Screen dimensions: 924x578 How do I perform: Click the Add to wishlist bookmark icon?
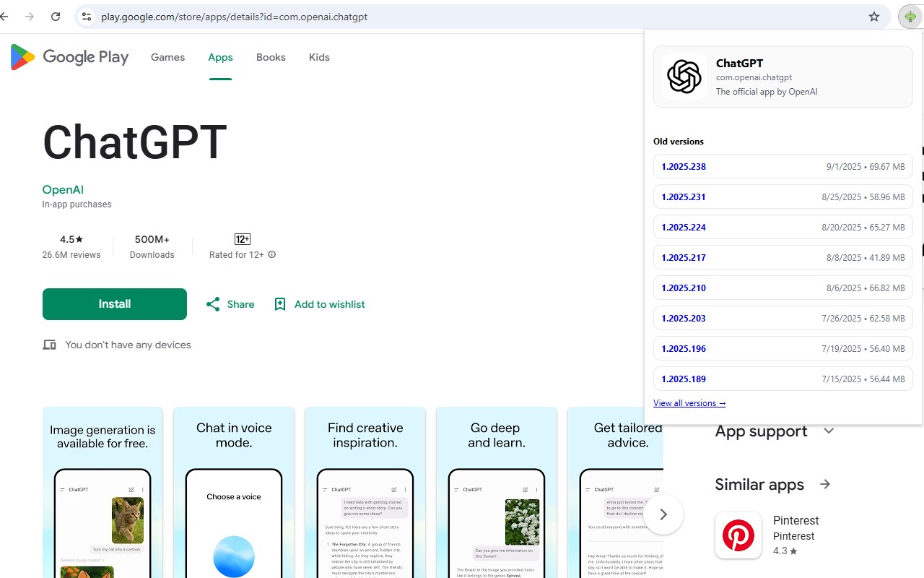tap(280, 304)
